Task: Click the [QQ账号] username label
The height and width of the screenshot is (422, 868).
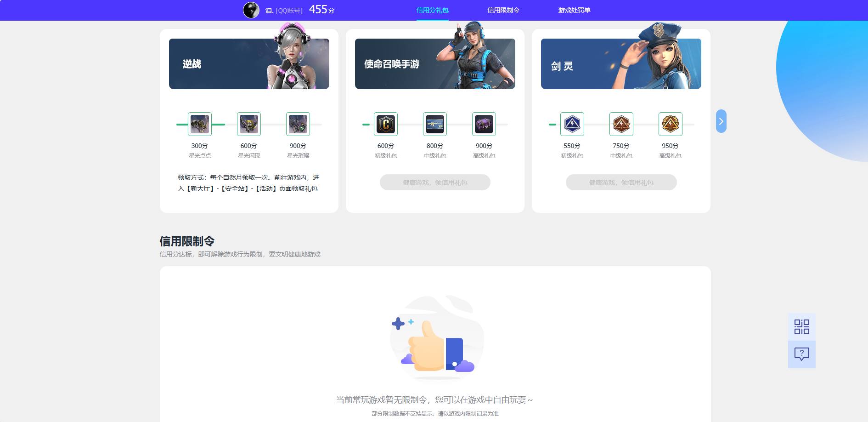Action: click(289, 11)
